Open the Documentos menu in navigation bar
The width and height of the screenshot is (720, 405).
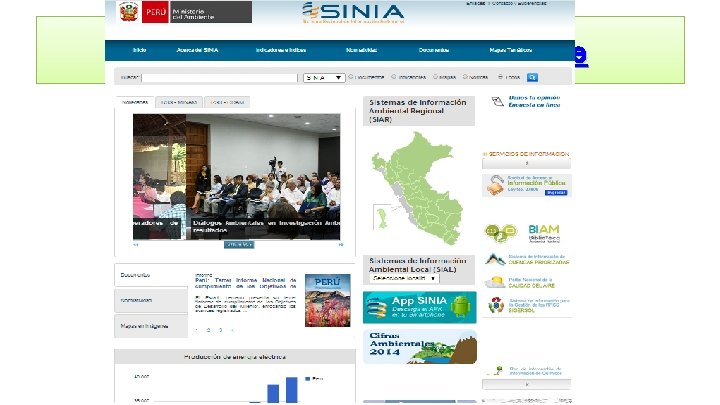click(433, 50)
